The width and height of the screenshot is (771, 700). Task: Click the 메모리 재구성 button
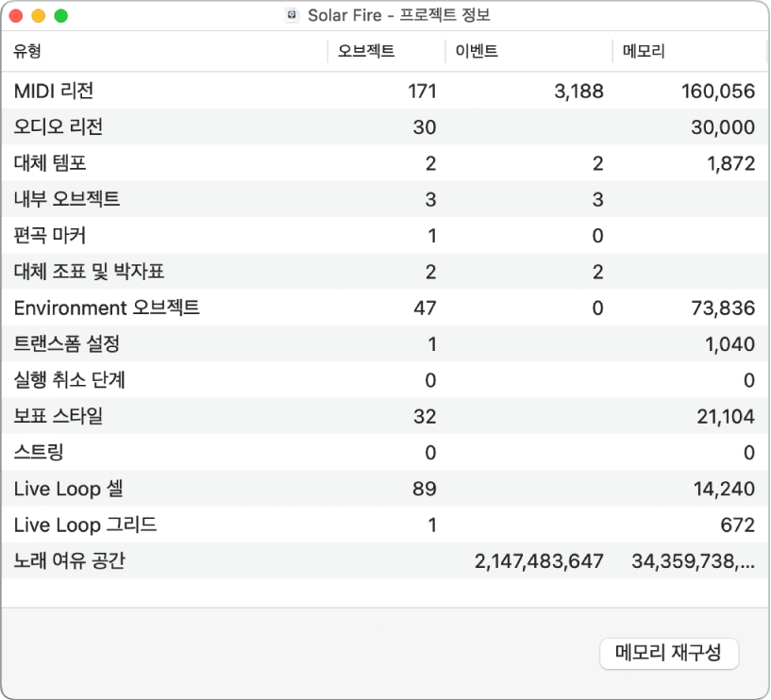click(669, 653)
